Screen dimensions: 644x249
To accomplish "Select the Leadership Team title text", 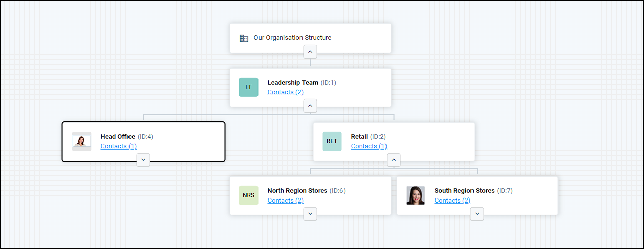I will (293, 83).
